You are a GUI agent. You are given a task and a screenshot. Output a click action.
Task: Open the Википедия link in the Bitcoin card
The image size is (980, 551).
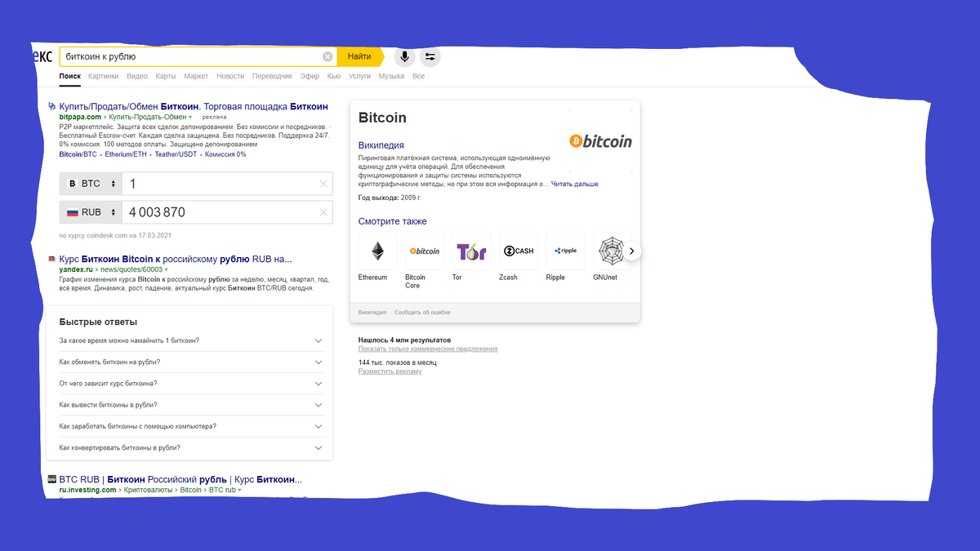point(380,145)
